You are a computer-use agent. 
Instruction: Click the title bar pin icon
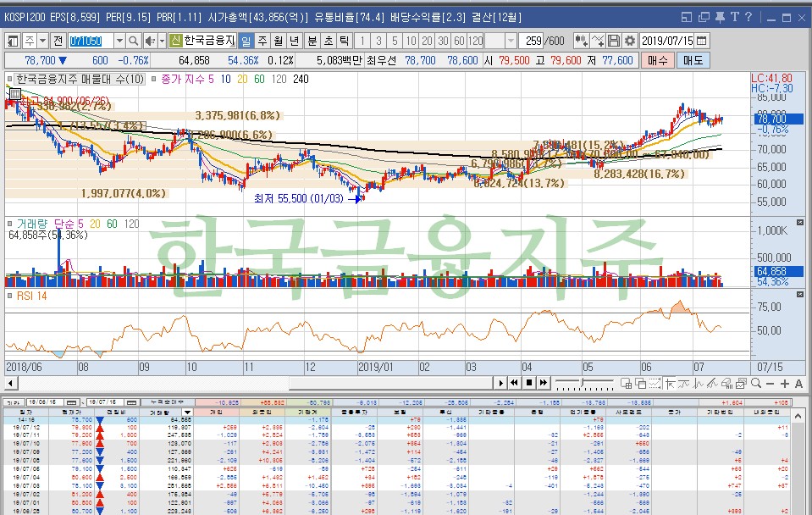[x=720, y=17]
